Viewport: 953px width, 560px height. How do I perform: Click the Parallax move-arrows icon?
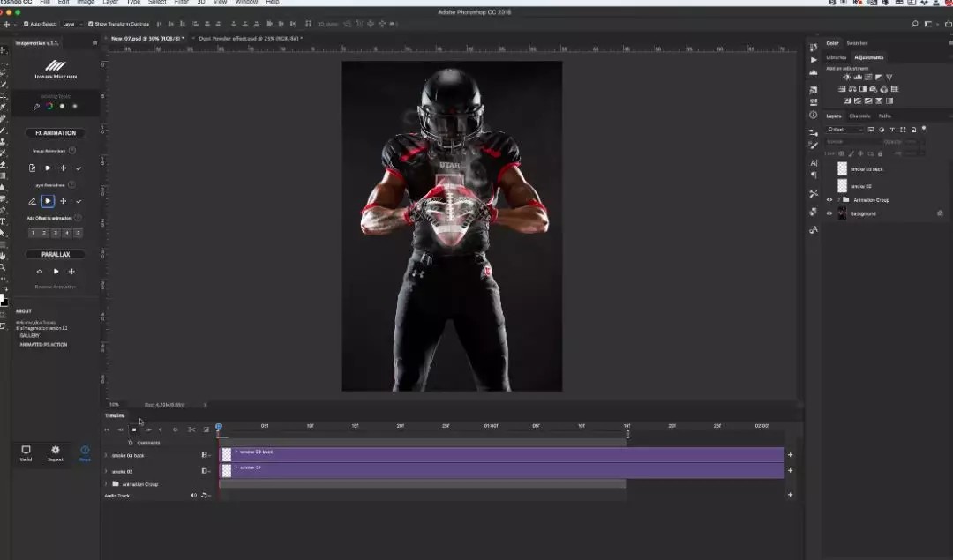71,272
